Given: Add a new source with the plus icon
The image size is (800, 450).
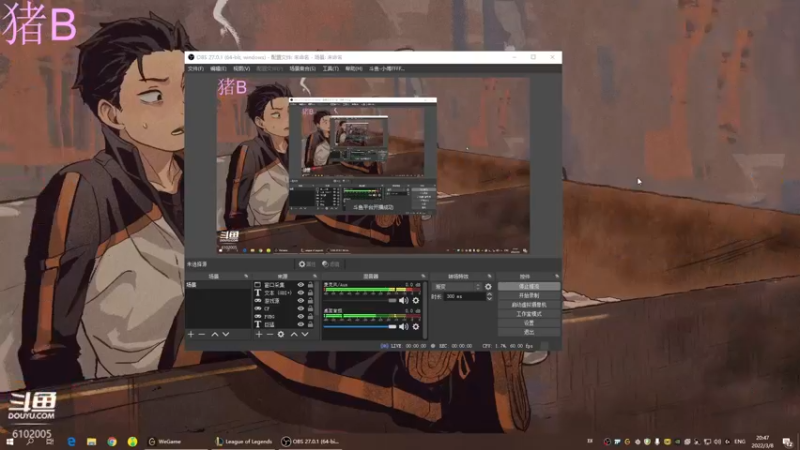Looking at the screenshot, I should tap(259, 334).
